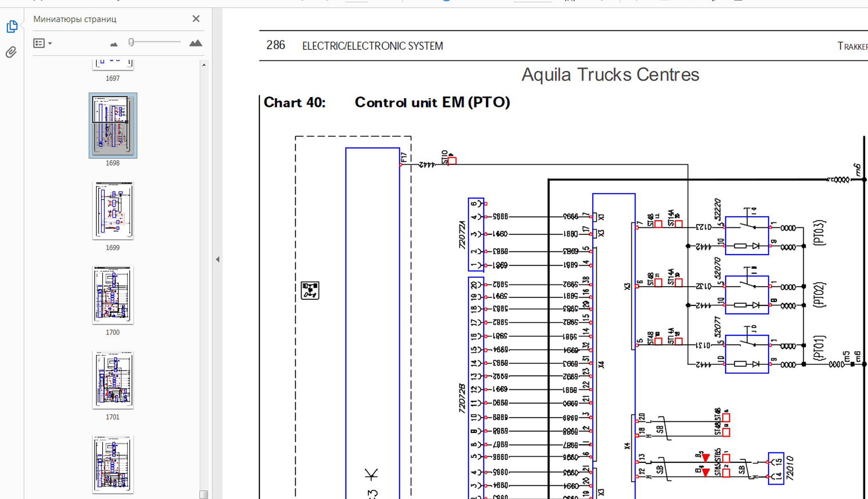868x499 pixels.
Task: Open the thumbnails options dropdown menu
Action: click(42, 43)
